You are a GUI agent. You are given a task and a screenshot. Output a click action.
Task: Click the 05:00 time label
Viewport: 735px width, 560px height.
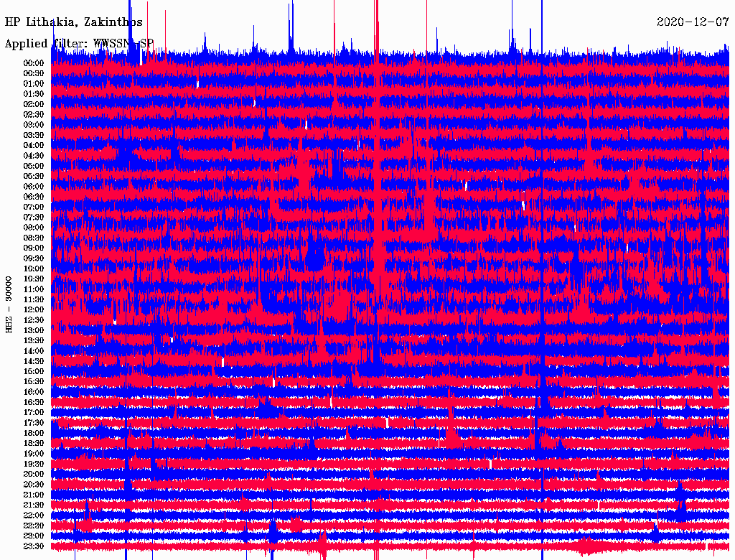(x=34, y=166)
